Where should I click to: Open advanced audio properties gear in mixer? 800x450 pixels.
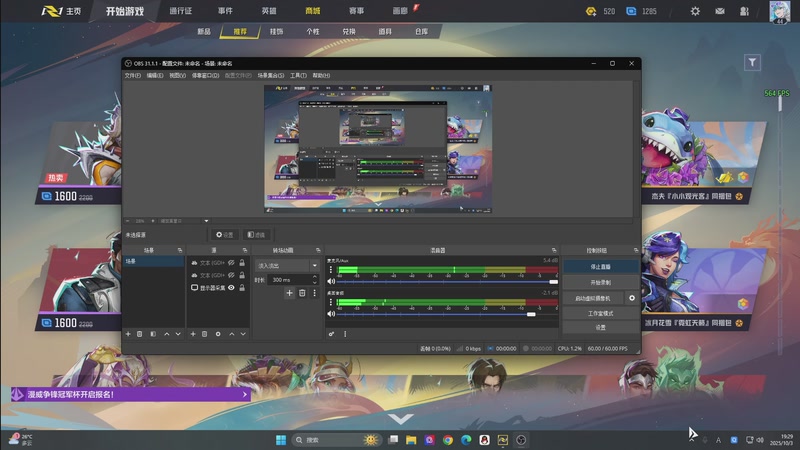click(332, 334)
